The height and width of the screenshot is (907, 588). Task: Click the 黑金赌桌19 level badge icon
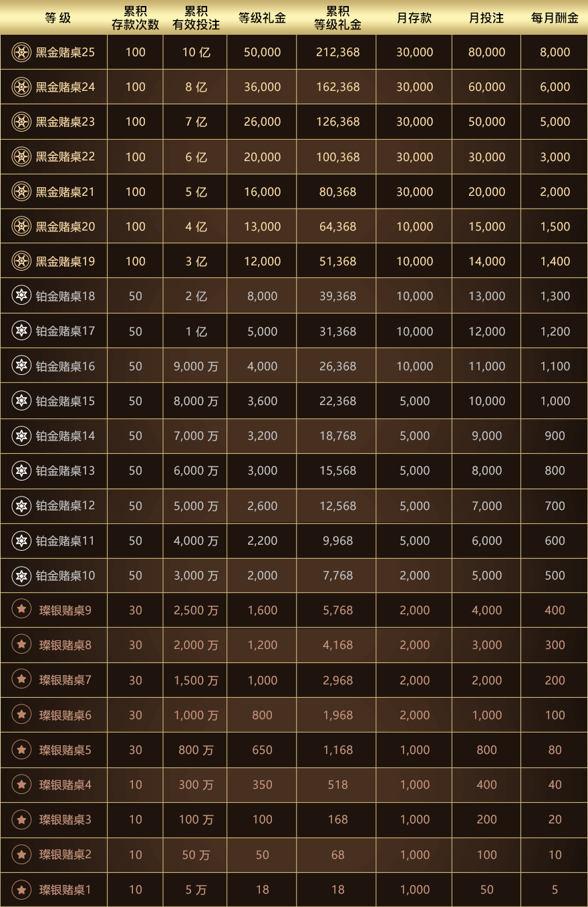click(21, 261)
